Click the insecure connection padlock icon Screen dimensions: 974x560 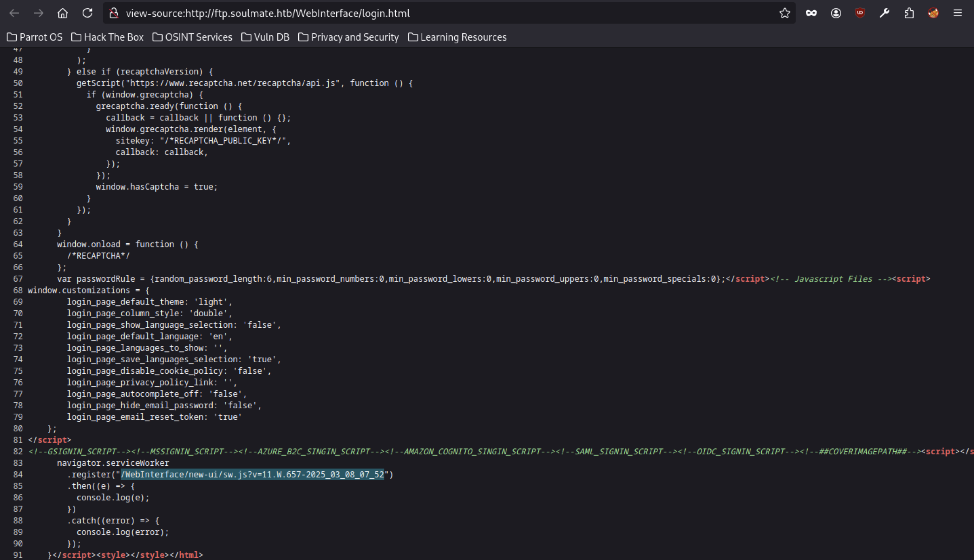(113, 13)
